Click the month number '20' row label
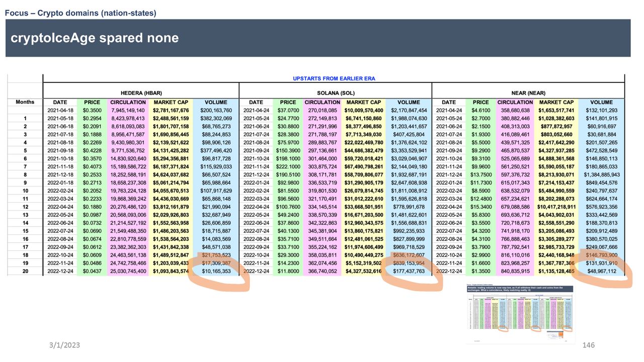The image size is (644, 362). click(x=25, y=271)
